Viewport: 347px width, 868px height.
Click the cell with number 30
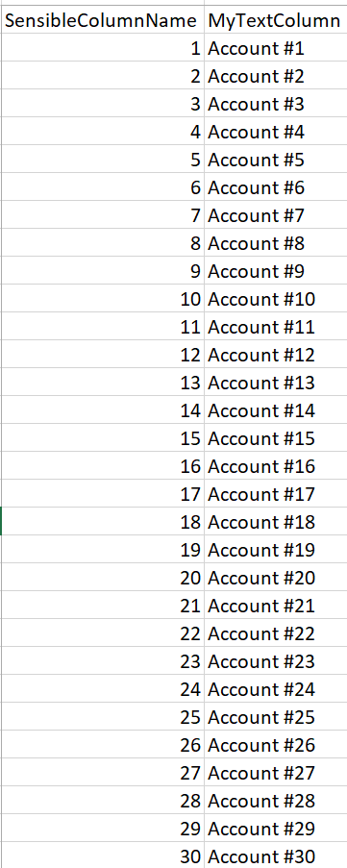tap(103, 856)
